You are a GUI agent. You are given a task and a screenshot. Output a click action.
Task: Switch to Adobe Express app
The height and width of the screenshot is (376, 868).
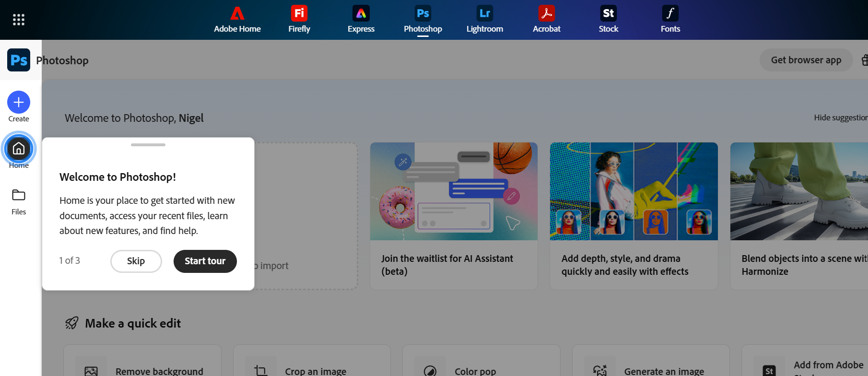pyautogui.click(x=361, y=20)
